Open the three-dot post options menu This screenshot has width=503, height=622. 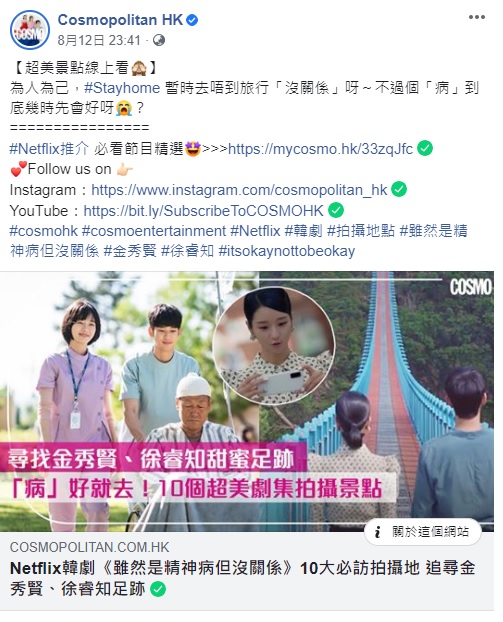point(476,17)
